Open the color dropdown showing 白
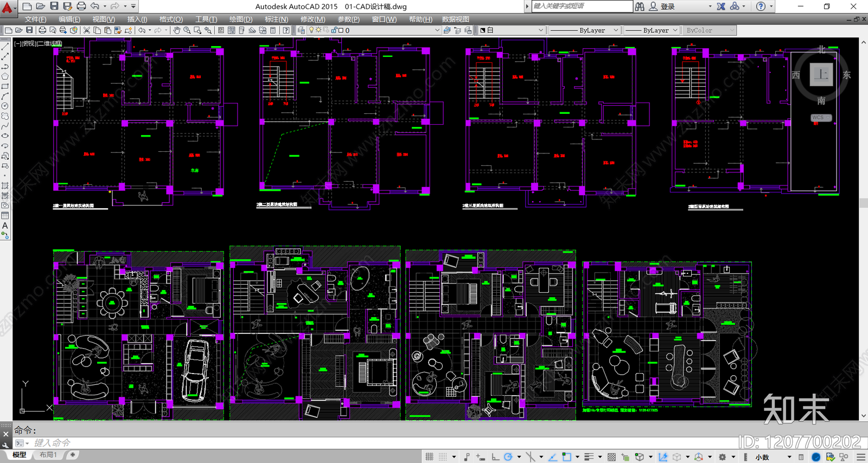This screenshot has height=463, width=868. tap(511, 30)
